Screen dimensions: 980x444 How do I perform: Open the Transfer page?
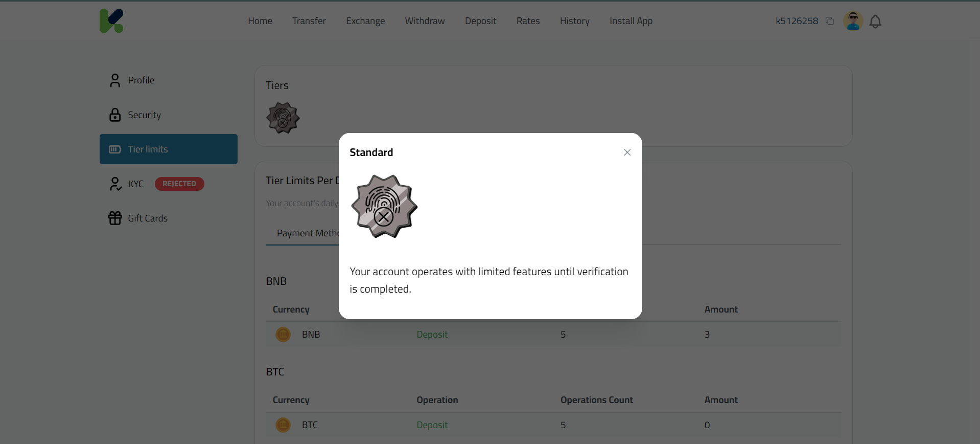click(309, 21)
